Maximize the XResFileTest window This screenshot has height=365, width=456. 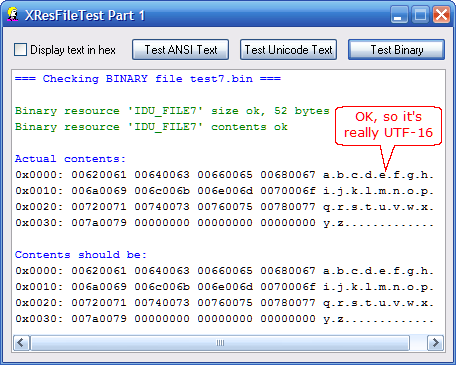tap(420, 15)
